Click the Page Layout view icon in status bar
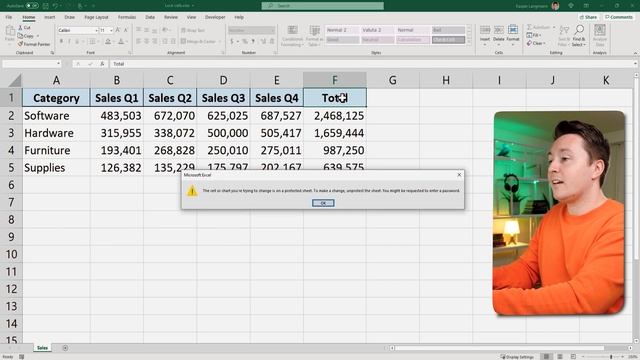Image resolution: width=640 pixels, height=360 pixels. (x=560, y=357)
